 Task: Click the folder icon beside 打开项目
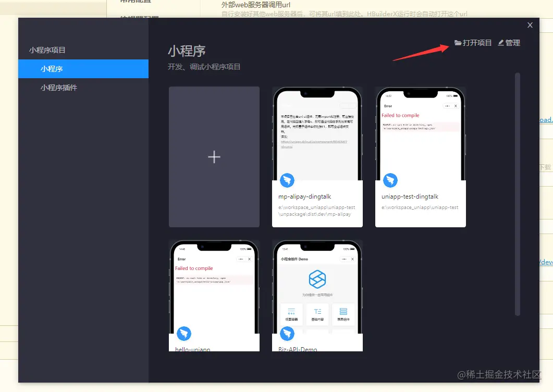pos(458,43)
